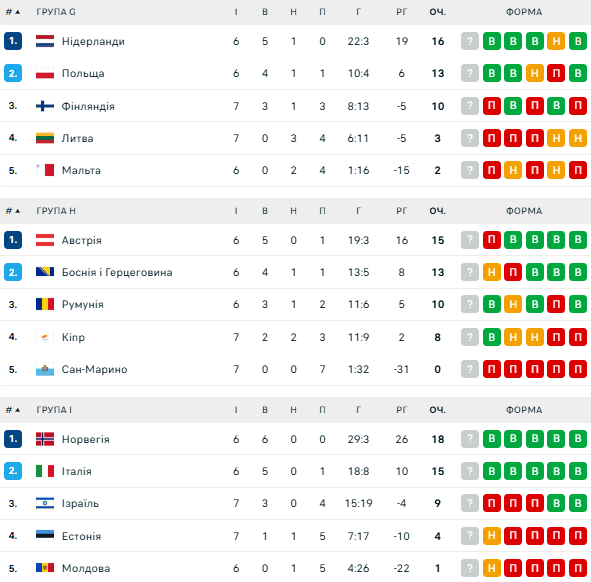The height and width of the screenshot is (582, 591).
Task: Sort Група G by Оч. column
Action: point(438,12)
